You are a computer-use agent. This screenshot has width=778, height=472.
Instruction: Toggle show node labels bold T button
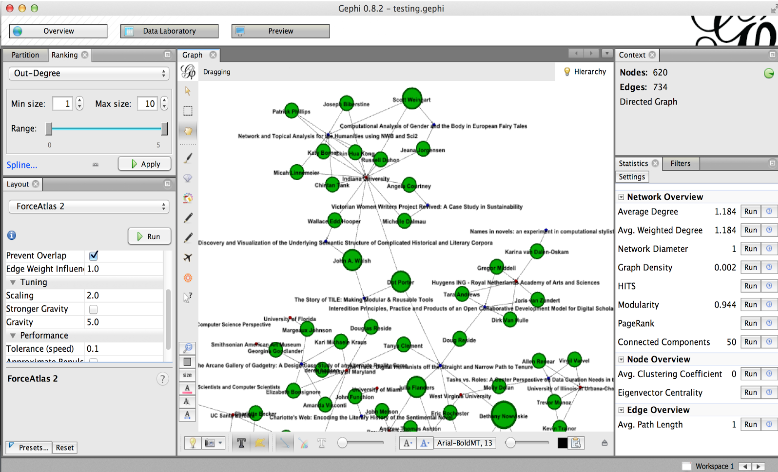click(x=241, y=443)
